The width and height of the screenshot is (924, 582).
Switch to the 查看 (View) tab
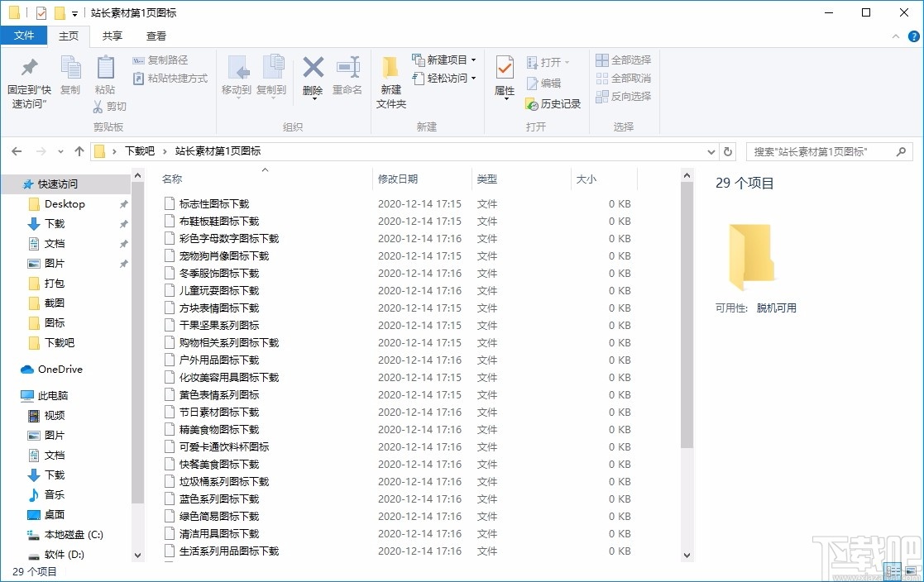pos(156,36)
